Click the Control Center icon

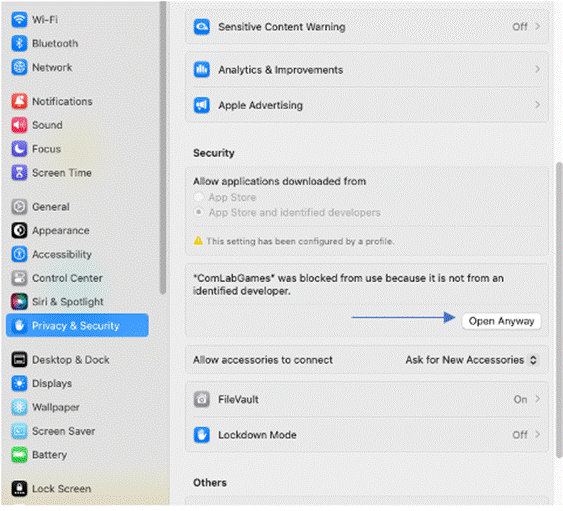(19, 278)
